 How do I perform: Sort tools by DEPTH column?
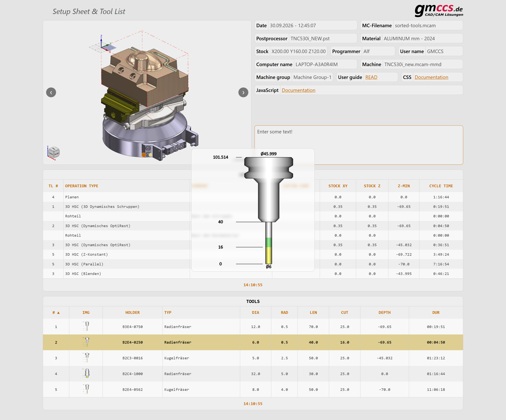coord(385,312)
